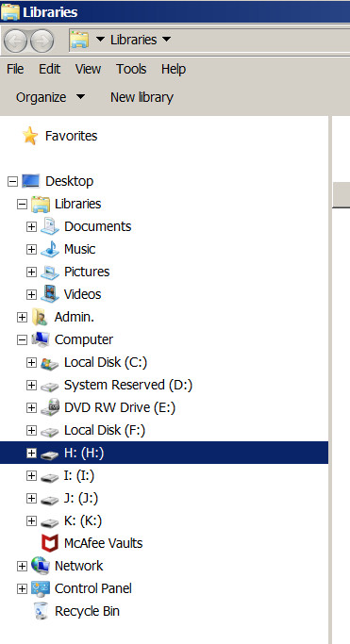Open the Organize dropdown

click(51, 97)
